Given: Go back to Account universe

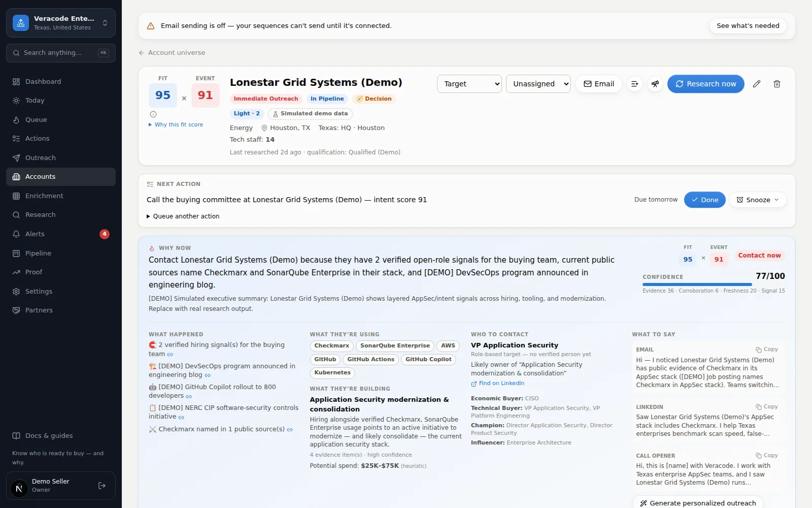Looking at the screenshot, I should 172,53.
